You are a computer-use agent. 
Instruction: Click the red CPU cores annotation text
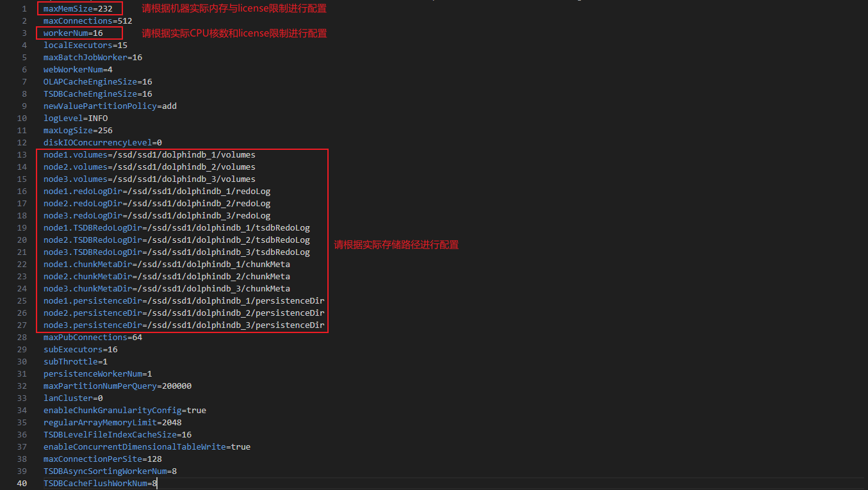(x=234, y=33)
